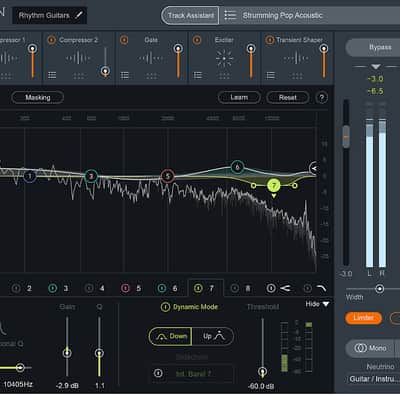Select the highlighted EQ node 7
Image resolution: width=400 pixels, height=400 pixels.
[x=274, y=185]
